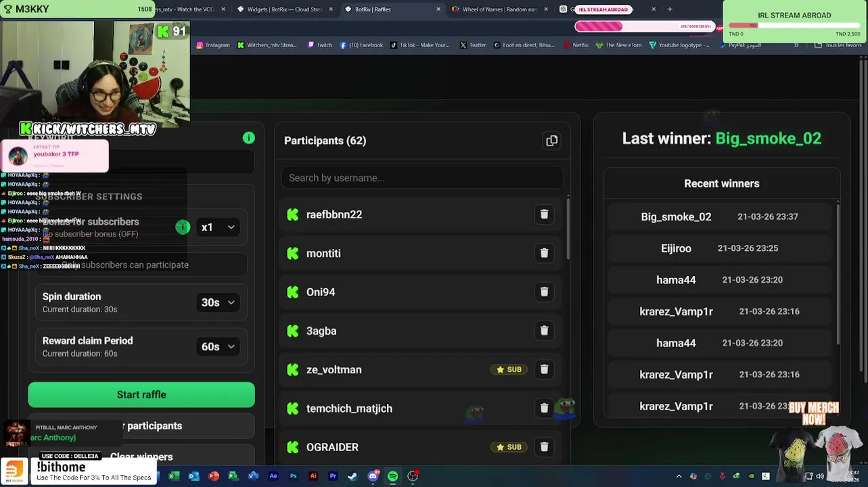Viewport: 868px width, 487px height.
Task: Open Reward claim Period 60s dropdown
Action: (x=218, y=346)
